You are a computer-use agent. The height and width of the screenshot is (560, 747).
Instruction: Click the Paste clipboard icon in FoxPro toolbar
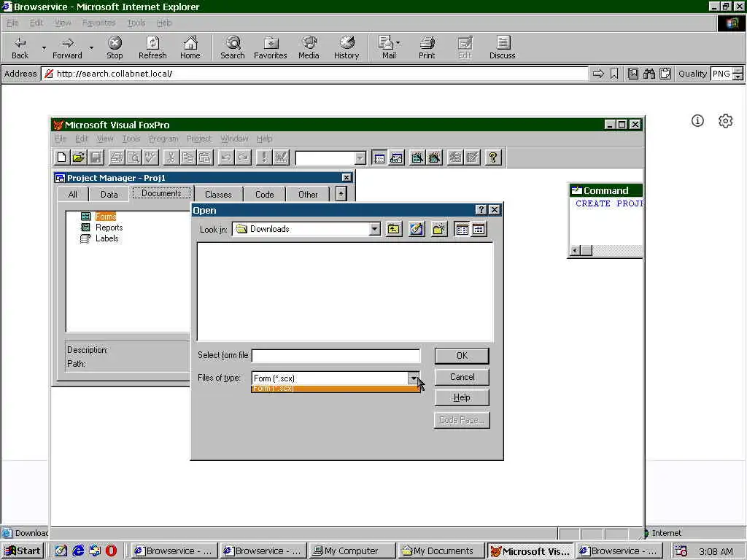[x=205, y=157]
